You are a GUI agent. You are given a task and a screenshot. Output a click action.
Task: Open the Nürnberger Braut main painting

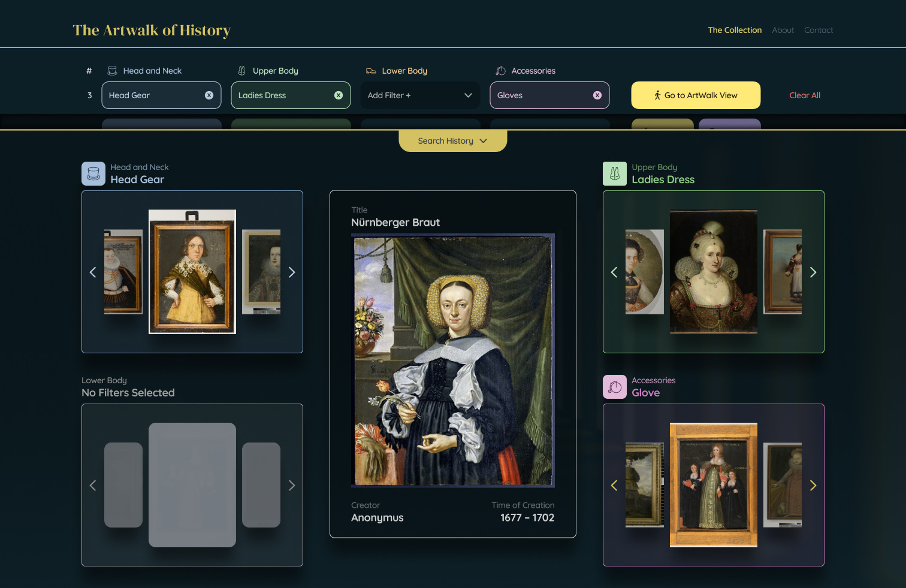point(453,360)
